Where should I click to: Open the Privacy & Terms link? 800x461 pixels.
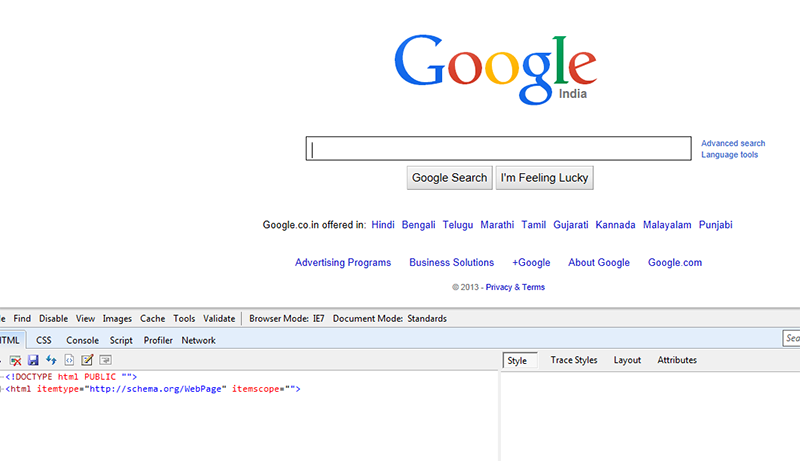[x=515, y=287]
